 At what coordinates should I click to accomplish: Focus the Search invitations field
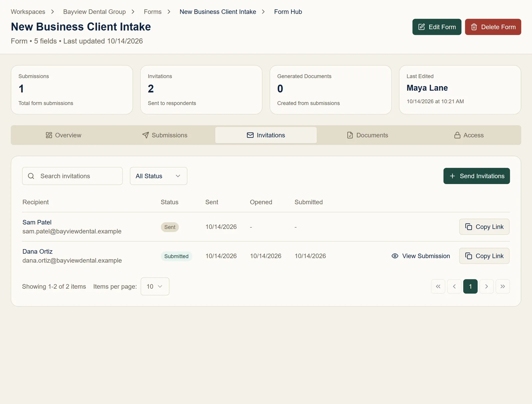coord(72,176)
